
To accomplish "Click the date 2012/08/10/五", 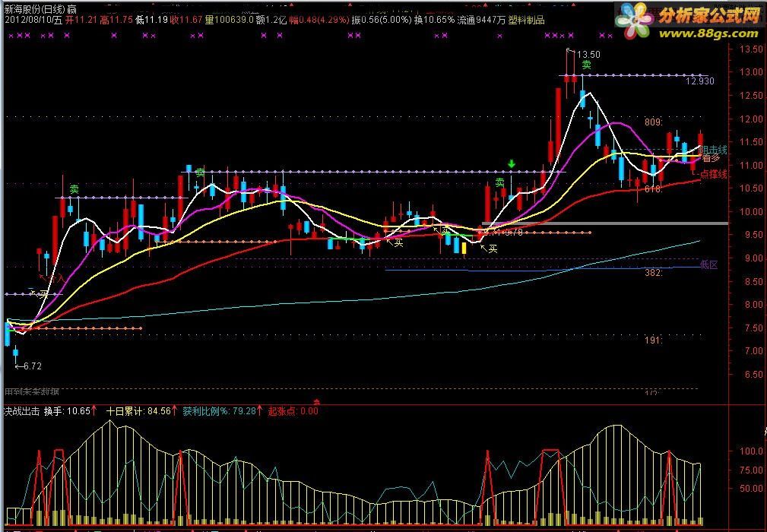I will click(33, 20).
